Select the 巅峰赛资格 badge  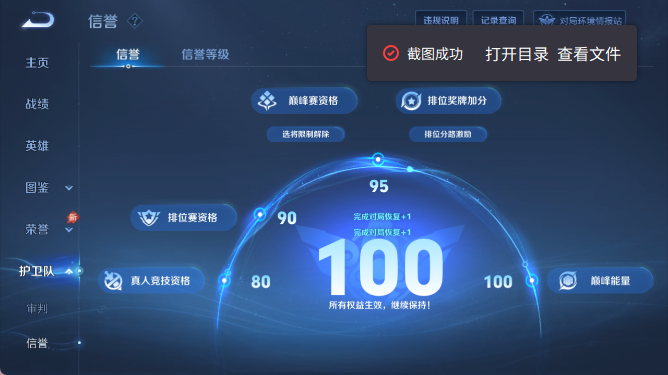(x=304, y=101)
